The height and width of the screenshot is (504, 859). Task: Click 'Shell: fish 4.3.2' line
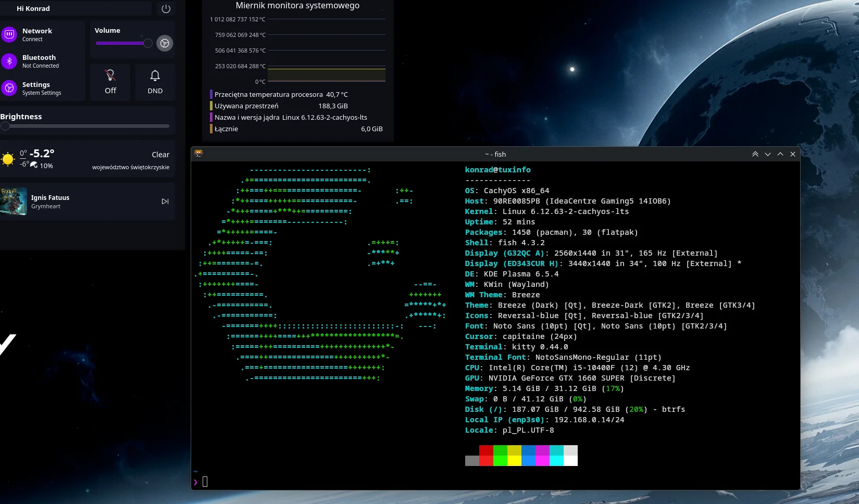point(505,243)
